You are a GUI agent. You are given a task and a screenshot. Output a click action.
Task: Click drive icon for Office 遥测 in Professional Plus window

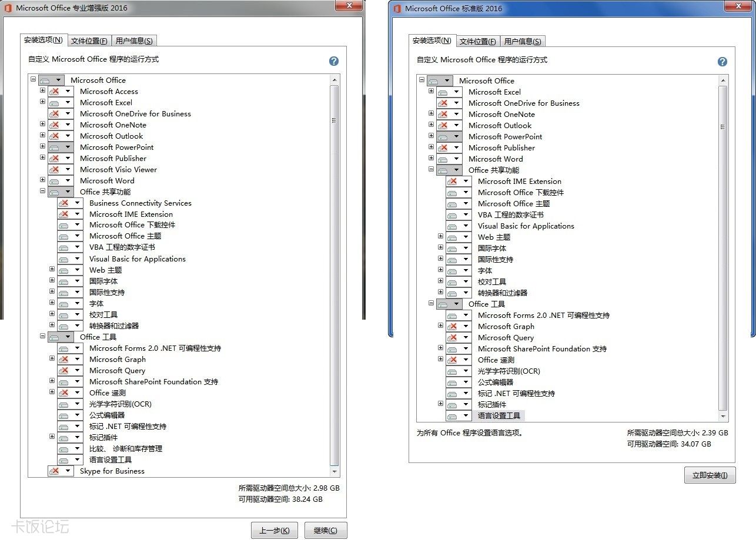pyautogui.click(x=64, y=393)
